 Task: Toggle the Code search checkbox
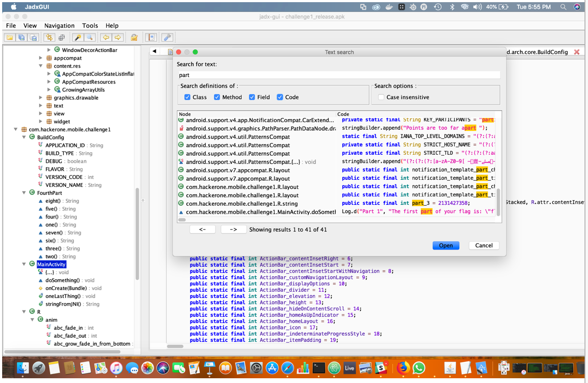coord(280,97)
